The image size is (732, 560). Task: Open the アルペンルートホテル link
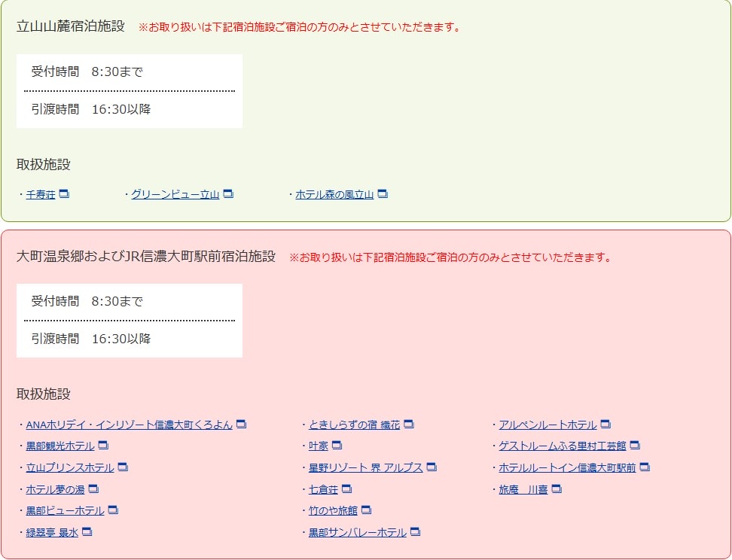(x=547, y=425)
